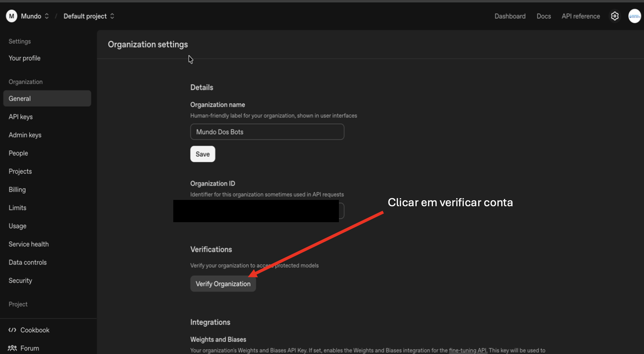
Task: Click the Verify Organization button
Action: point(223,284)
